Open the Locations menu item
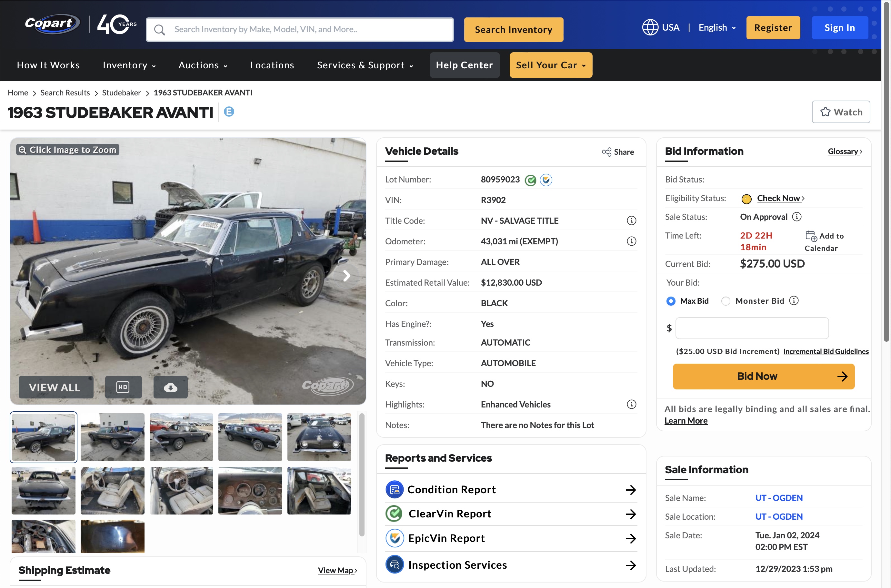 pos(272,65)
